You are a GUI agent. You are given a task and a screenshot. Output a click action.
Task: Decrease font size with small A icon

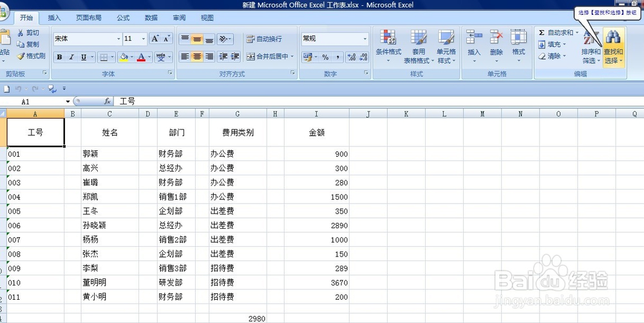click(166, 39)
